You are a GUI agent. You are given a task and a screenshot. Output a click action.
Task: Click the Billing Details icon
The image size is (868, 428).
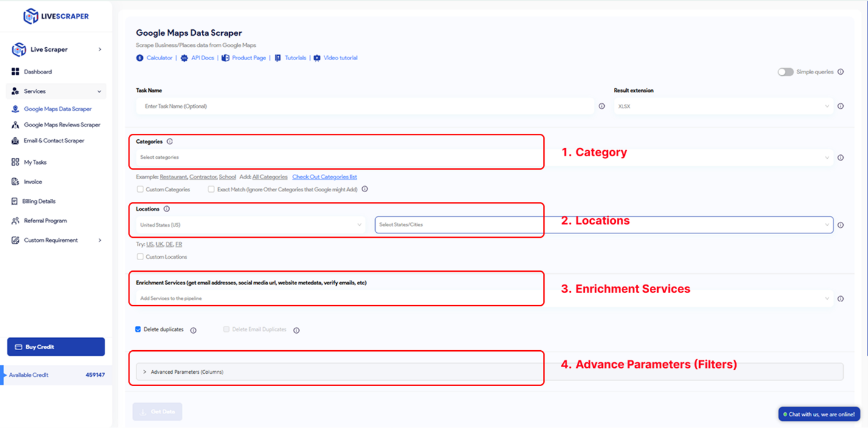pos(15,201)
